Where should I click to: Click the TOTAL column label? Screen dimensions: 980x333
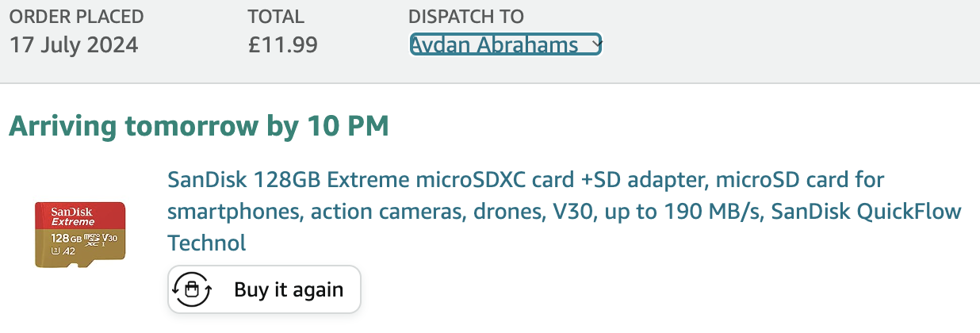[276, 17]
